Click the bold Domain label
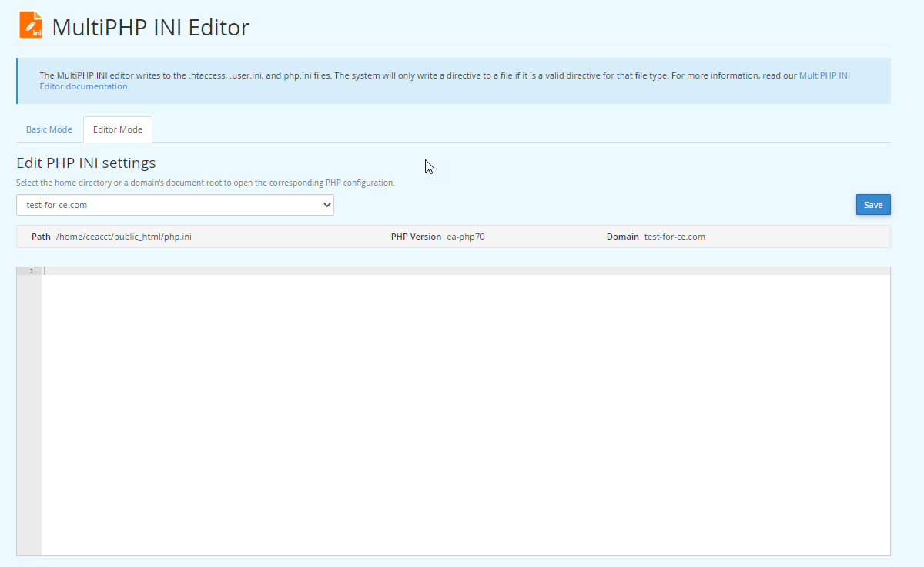The image size is (924, 567). [x=622, y=237]
